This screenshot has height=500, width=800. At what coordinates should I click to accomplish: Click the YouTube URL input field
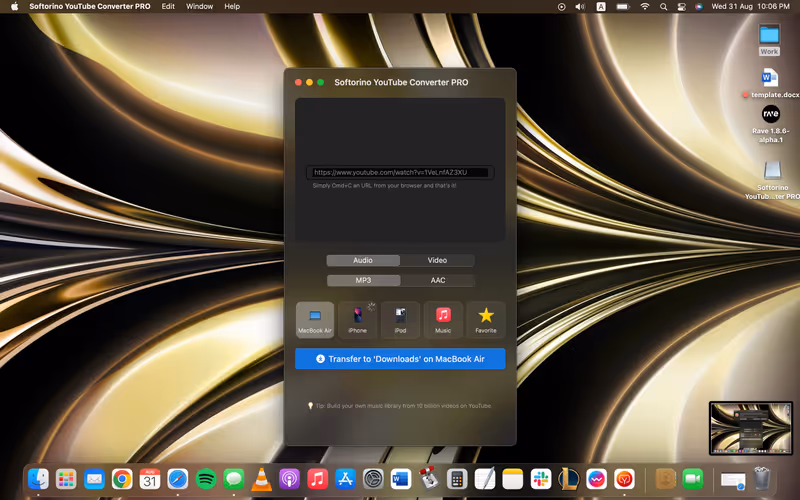[400, 172]
